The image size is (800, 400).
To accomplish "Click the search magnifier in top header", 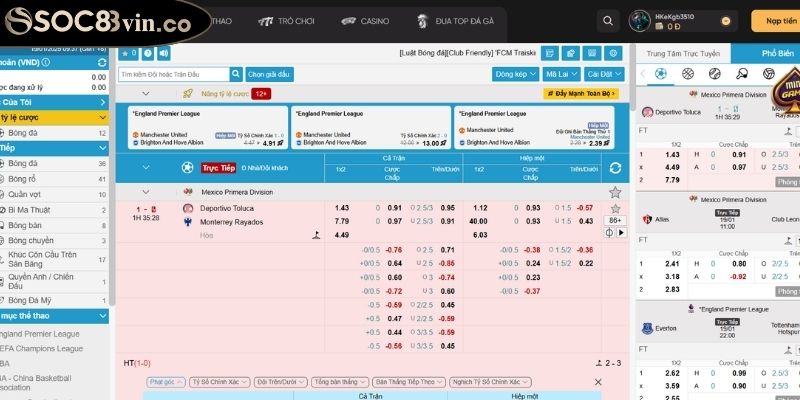I will [607, 20].
